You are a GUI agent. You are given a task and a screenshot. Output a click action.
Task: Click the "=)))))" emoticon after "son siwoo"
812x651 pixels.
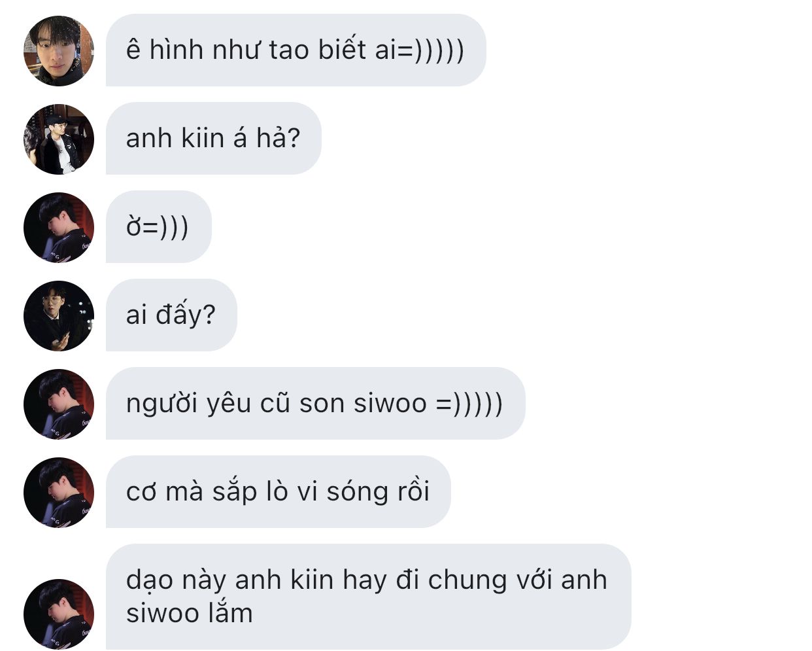(469, 404)
